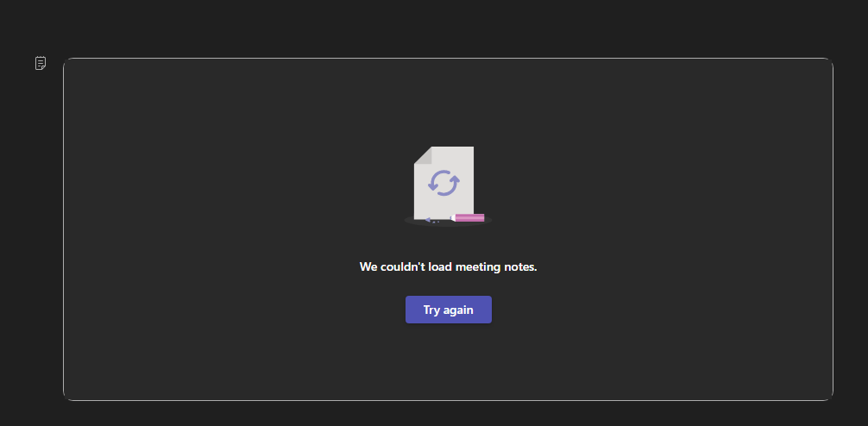Image resolution: width=868 pixels, height=426 pixels.
Task: Click the word "again" on the purple button
Action: point(459,310)
